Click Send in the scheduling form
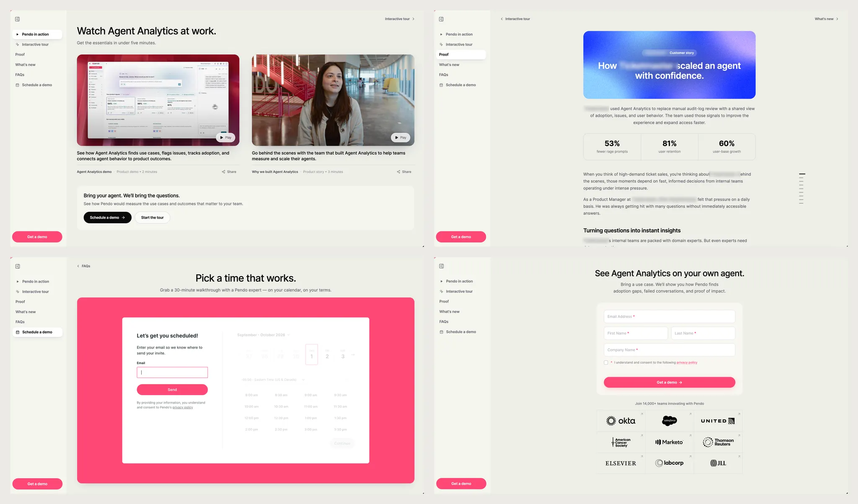858x504 pixels. coord(172,390)
